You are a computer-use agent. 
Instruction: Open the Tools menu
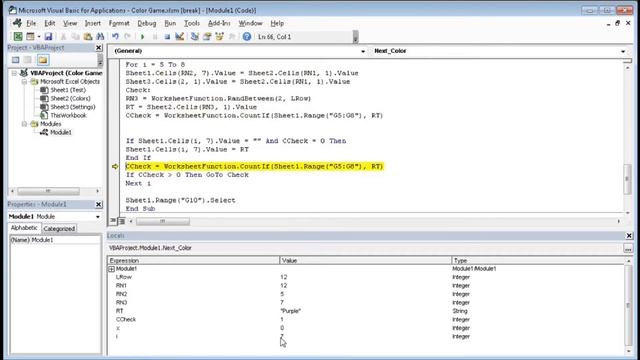click(x=191, y=23)
